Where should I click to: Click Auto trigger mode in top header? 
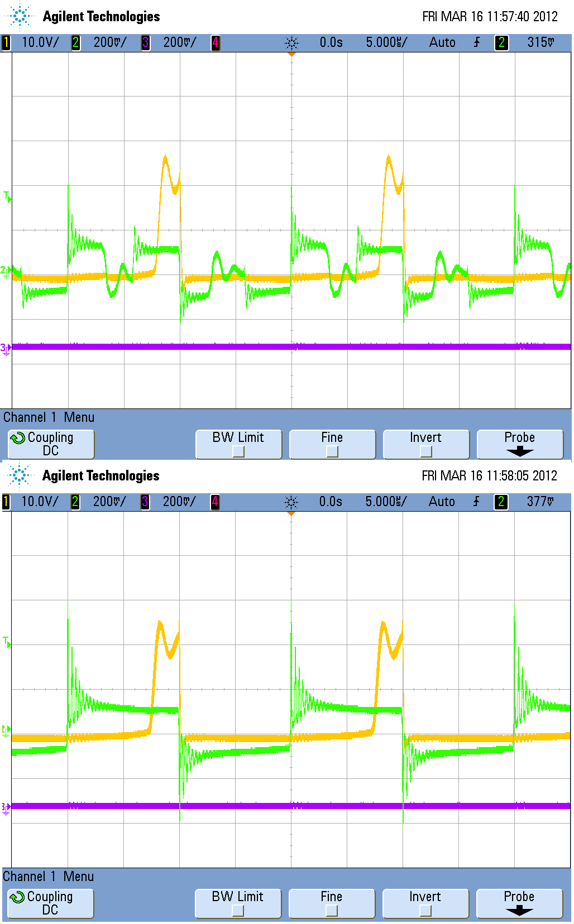click(x=442, y=42)
